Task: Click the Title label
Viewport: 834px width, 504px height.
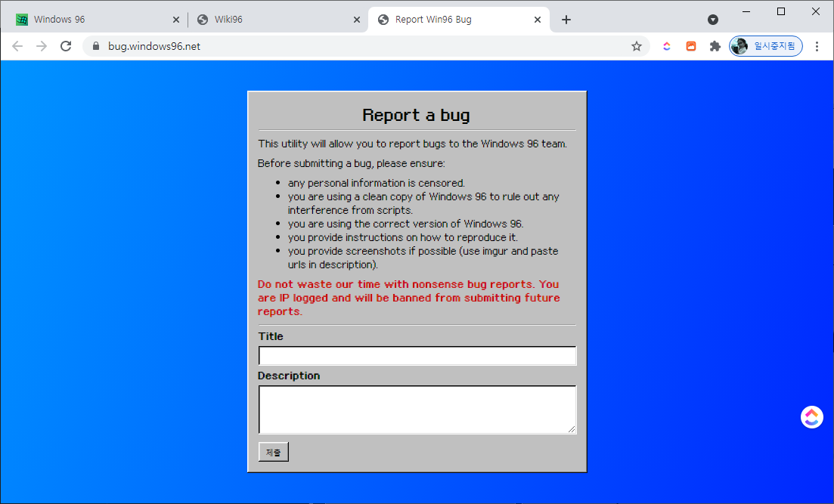Action: click(x=271, y=336)
